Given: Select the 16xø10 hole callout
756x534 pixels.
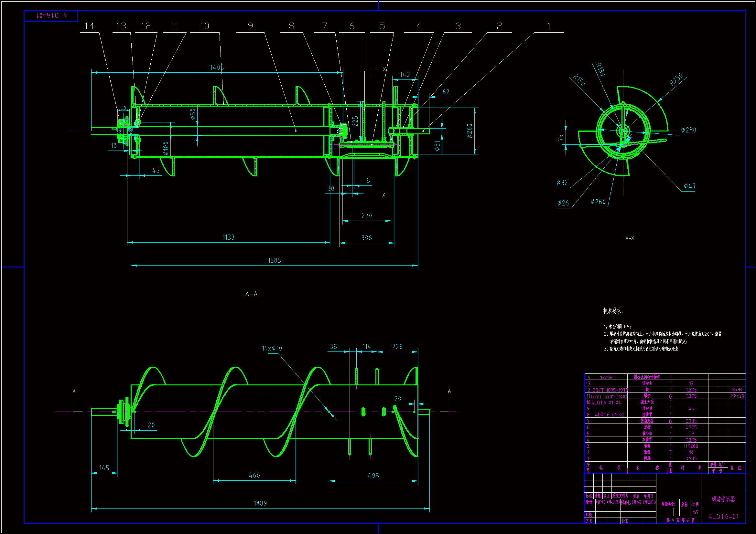Looking at the screenshot, I should [272, 348].
